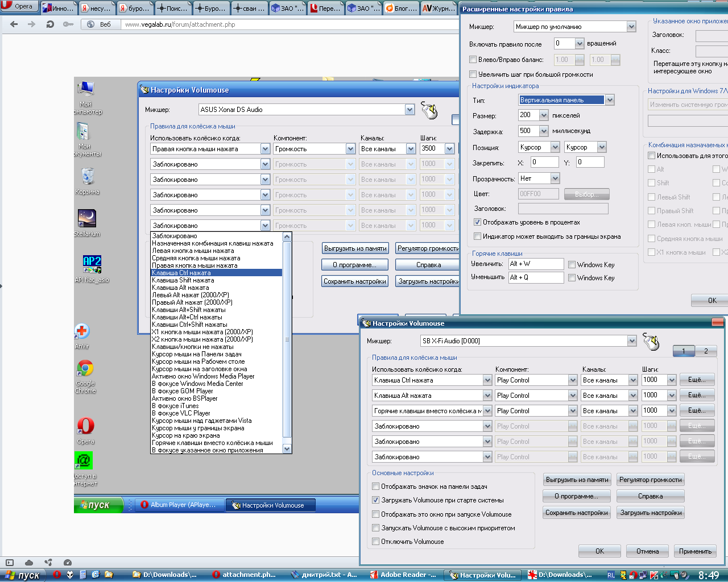The width and height of the screenshot is (728, 582).
Task: Go forward in Opera browser
Action: coord(31,24)
